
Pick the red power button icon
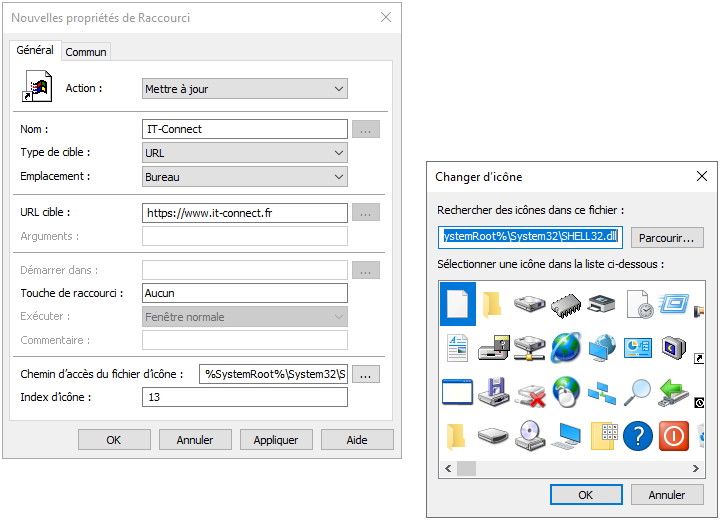coord(674,436)
